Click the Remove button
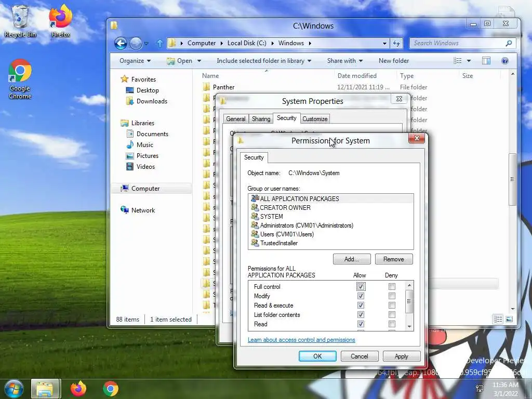 [394, 259]
